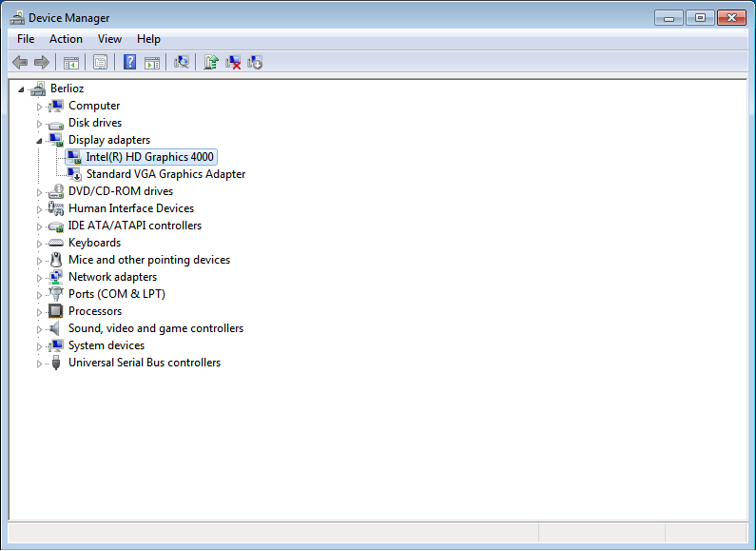Click the Processors chip icon
This screenshot has height=551, width=756.
pyautogui.click(x=56, y=311)
